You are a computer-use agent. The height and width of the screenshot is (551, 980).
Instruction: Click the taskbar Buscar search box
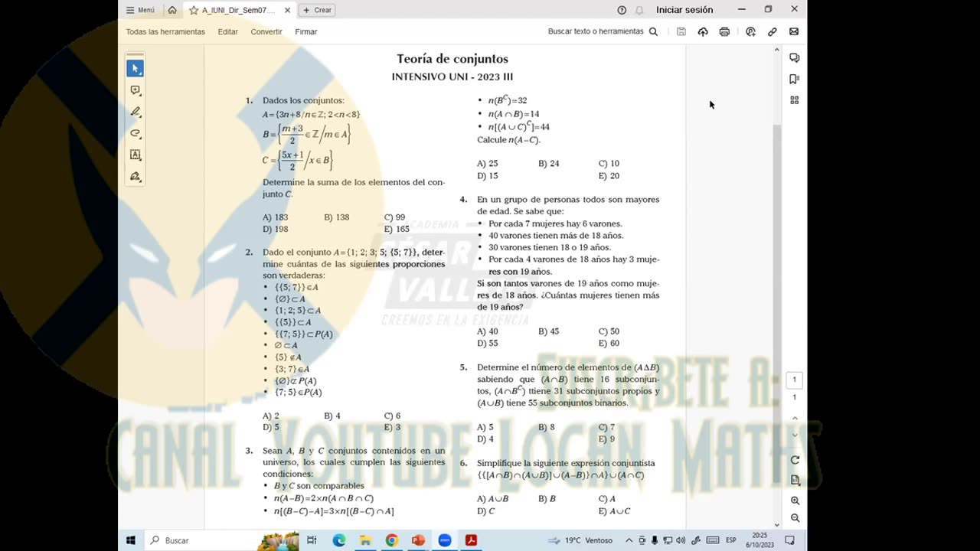pyautogui.click(x=222, y=540)
